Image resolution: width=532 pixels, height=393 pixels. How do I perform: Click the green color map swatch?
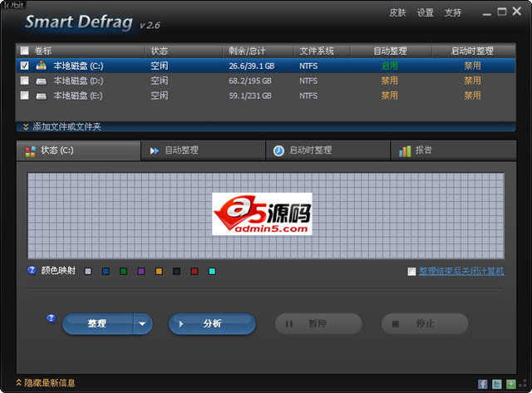[x=124, y=271]
